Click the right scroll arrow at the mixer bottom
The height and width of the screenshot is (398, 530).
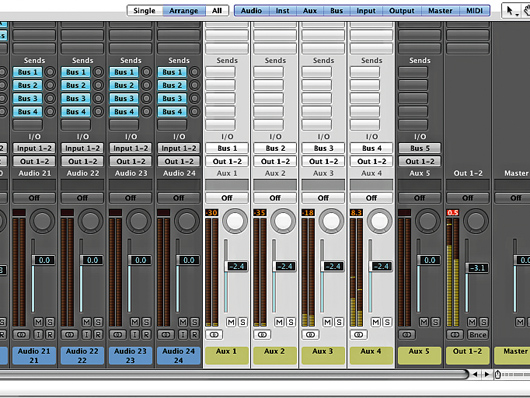click(x=487, y=374)
